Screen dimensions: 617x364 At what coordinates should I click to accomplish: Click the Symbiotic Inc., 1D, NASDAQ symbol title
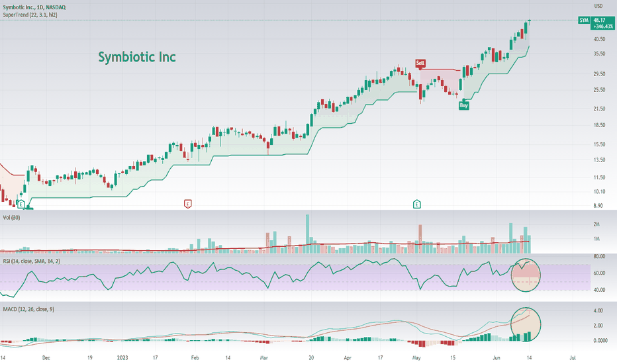pos(34,7)
